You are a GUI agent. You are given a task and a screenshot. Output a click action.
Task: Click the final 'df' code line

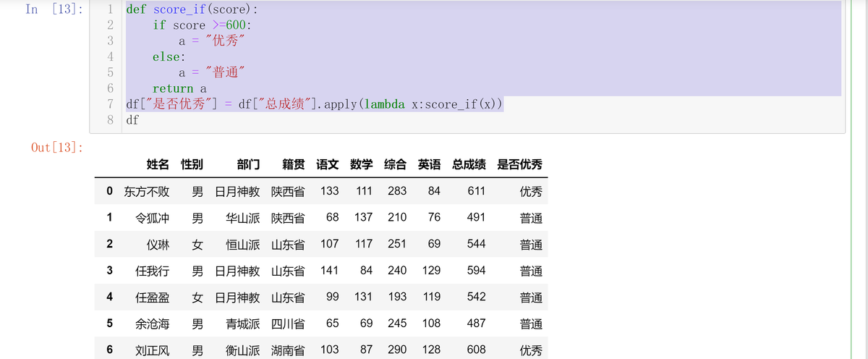(x=132, y=120)
